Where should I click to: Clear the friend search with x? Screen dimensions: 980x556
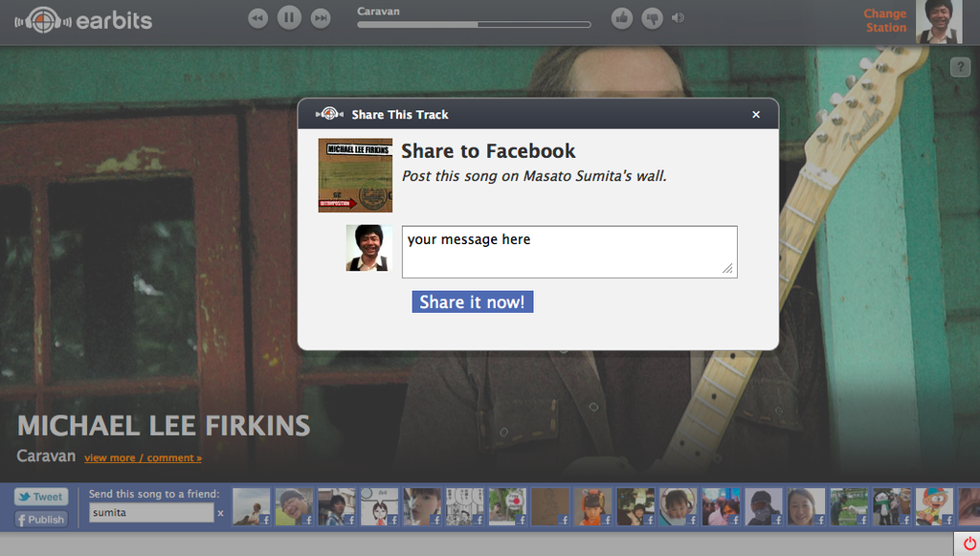(220, 514)
